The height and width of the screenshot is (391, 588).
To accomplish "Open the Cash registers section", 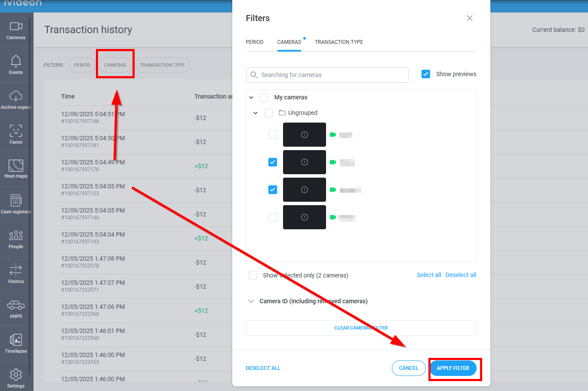I will pos(16,204).
